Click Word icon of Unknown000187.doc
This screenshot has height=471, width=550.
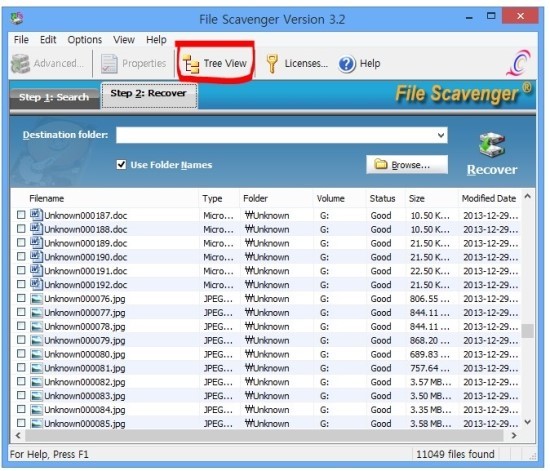click(x=36, y=215)
